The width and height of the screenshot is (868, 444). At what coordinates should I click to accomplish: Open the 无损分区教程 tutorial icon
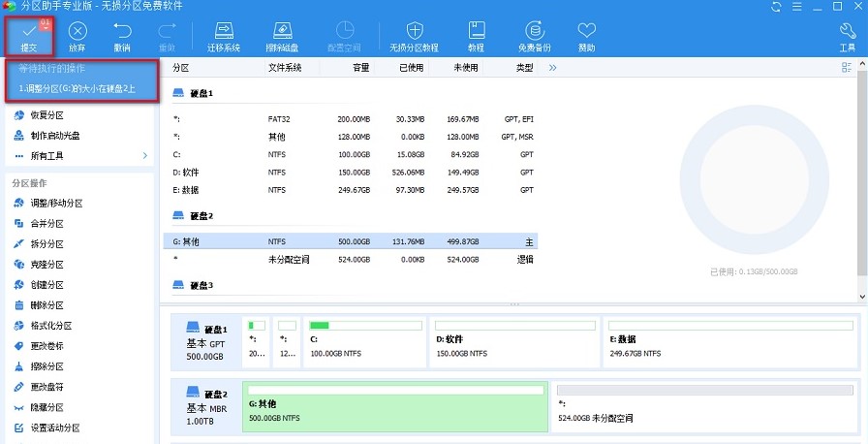point(415,36)
